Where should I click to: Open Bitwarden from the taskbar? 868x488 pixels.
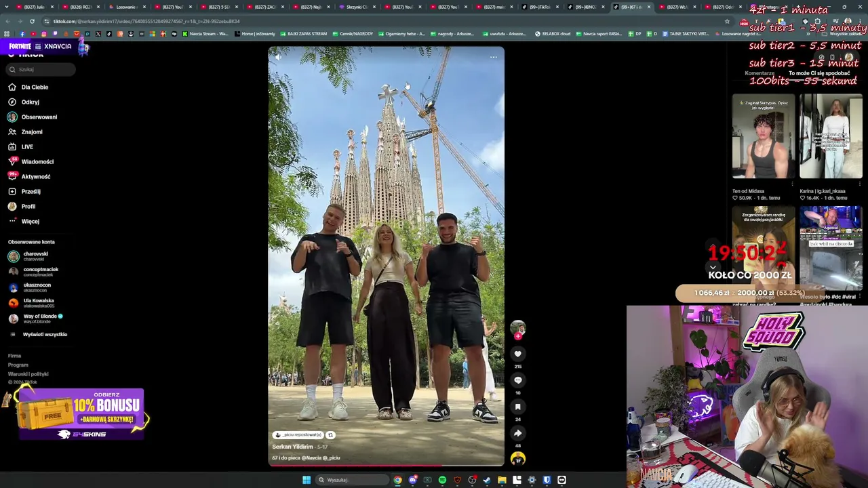pyautogui.click(x=547, y=480)
